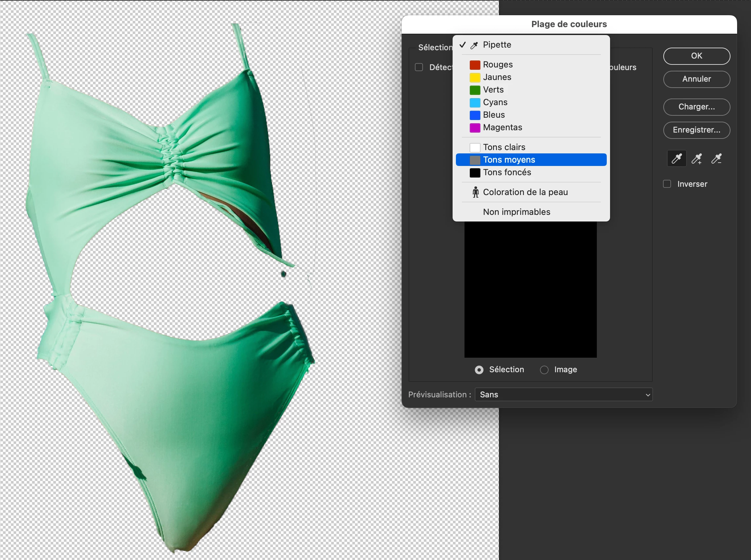Choose the Cyans option
The height and width of the screenshot is (560, 751).
point(495,102)
